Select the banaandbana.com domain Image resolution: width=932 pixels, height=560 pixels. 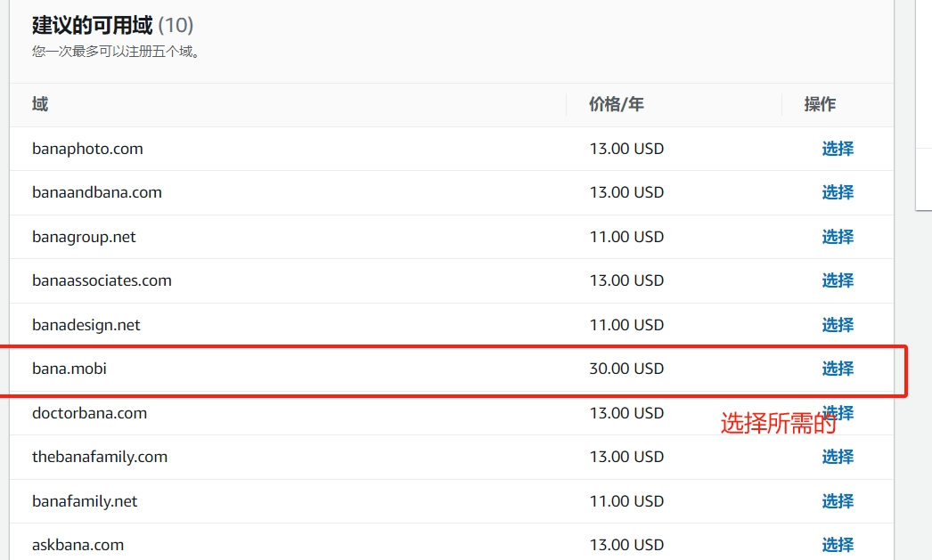click(x=838, y=192)
